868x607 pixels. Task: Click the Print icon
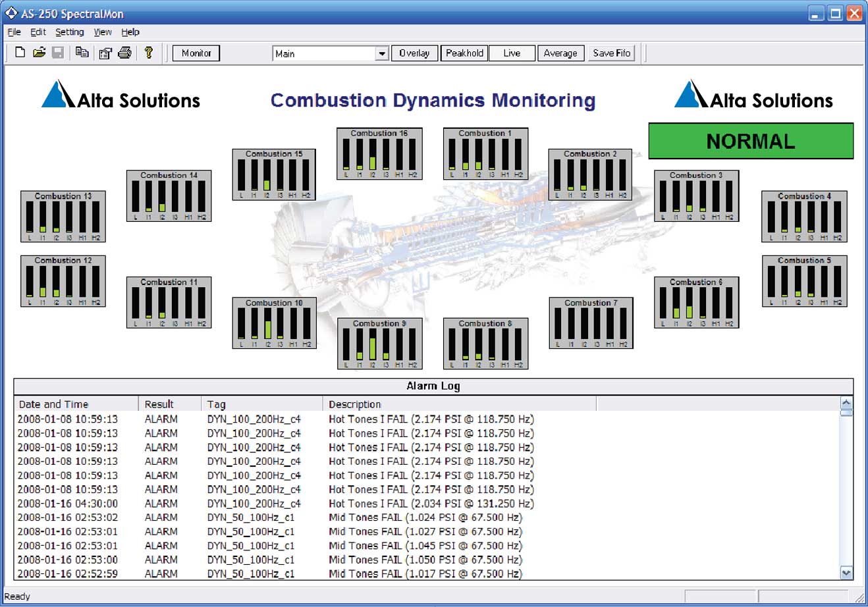click(125, 53)
